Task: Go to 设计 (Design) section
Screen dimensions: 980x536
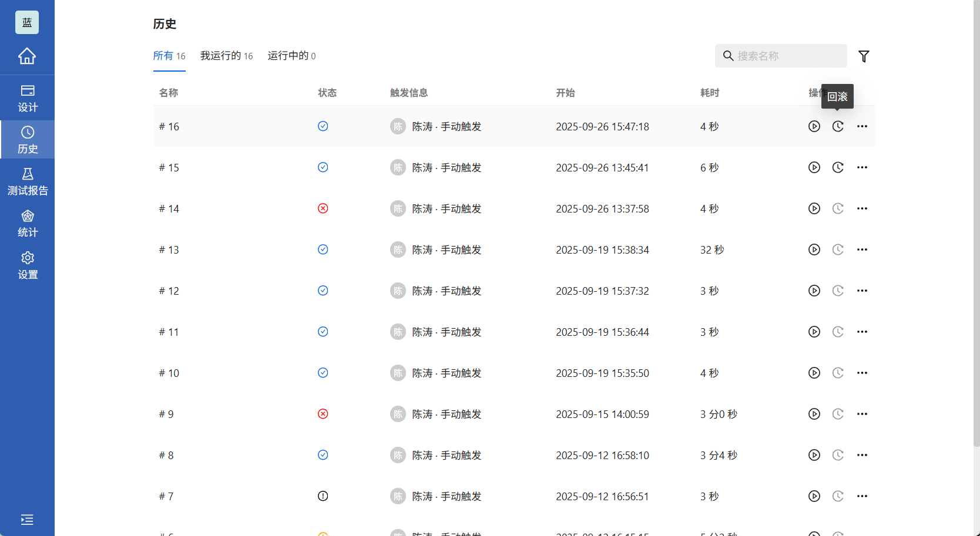Action: pyautogui.click(x=28, y=98)
